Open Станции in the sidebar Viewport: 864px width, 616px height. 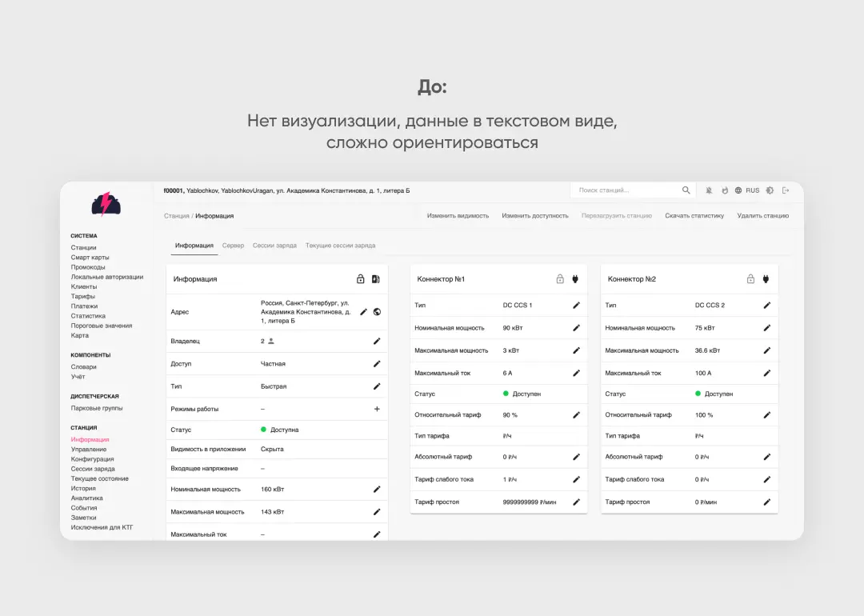83,248
